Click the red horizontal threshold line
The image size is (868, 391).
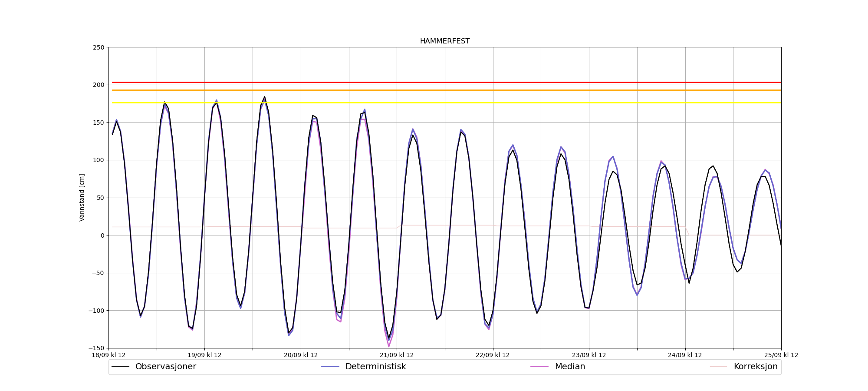(x=447, y=82)
